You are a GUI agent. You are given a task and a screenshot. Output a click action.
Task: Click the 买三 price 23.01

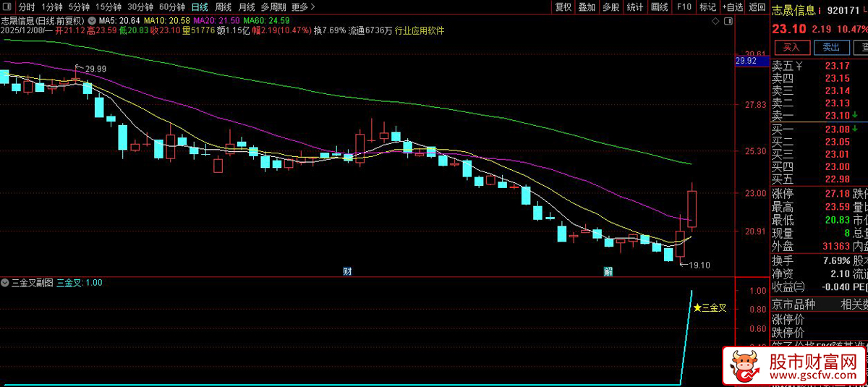(837, 154)
